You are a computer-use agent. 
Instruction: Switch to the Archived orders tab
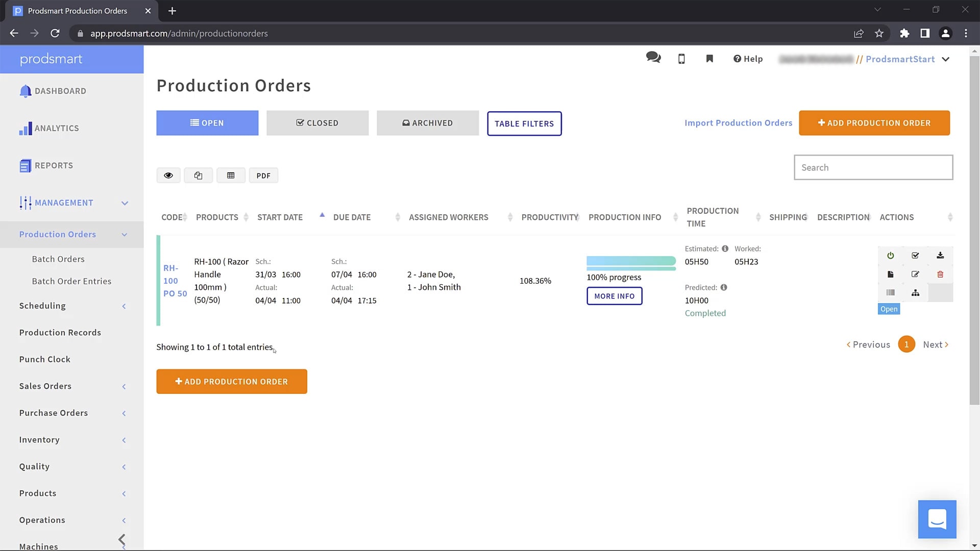[428, 123]
